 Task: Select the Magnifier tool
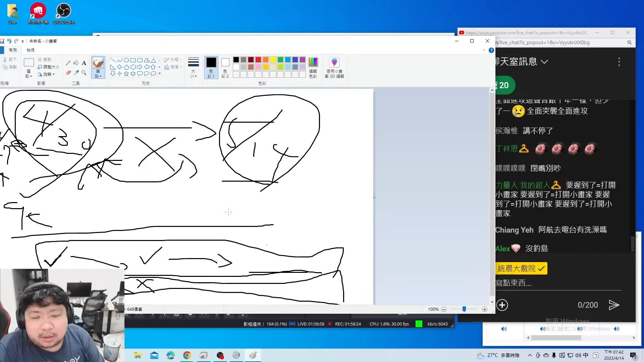coord(84,73)
